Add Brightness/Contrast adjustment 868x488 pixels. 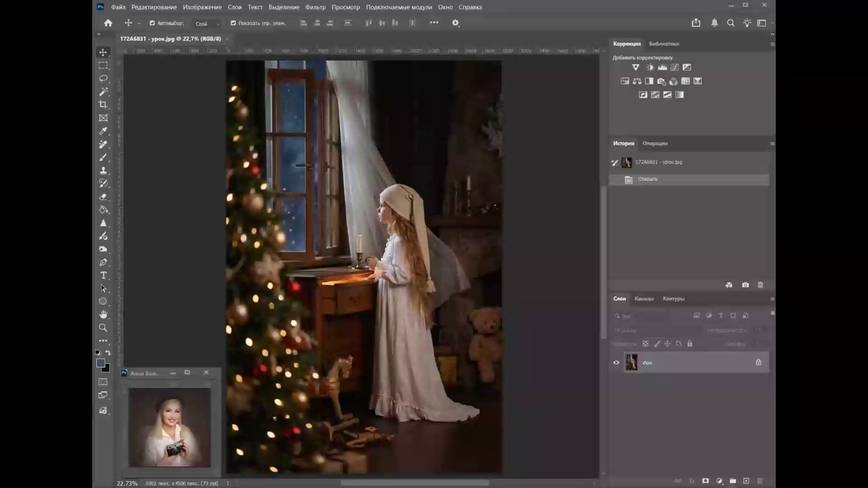coord(650,67)
